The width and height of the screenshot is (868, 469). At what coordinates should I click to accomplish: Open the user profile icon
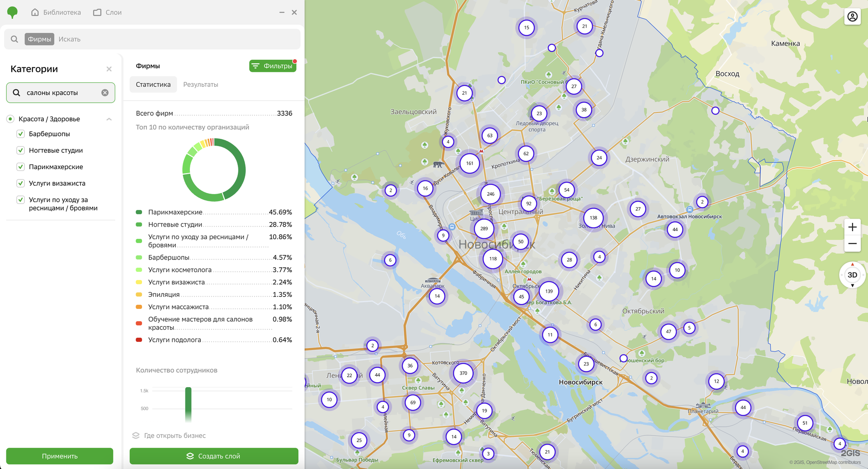pos(852,17)
